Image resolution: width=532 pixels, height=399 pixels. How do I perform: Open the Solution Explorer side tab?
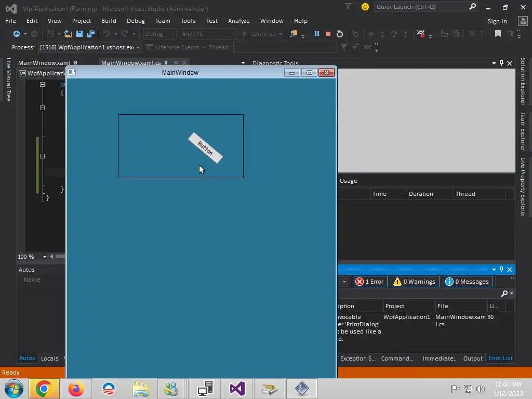click(523, 82)
